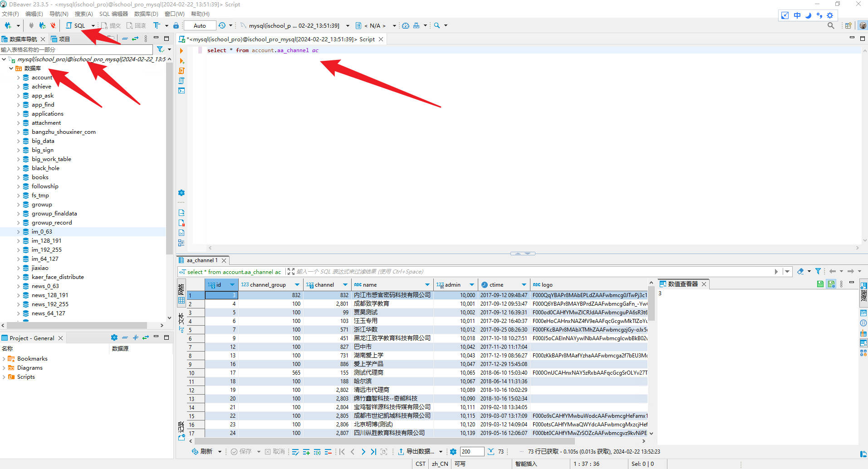Click the 刷新 refresh button
868x469 pixels.
pos(202,452)
